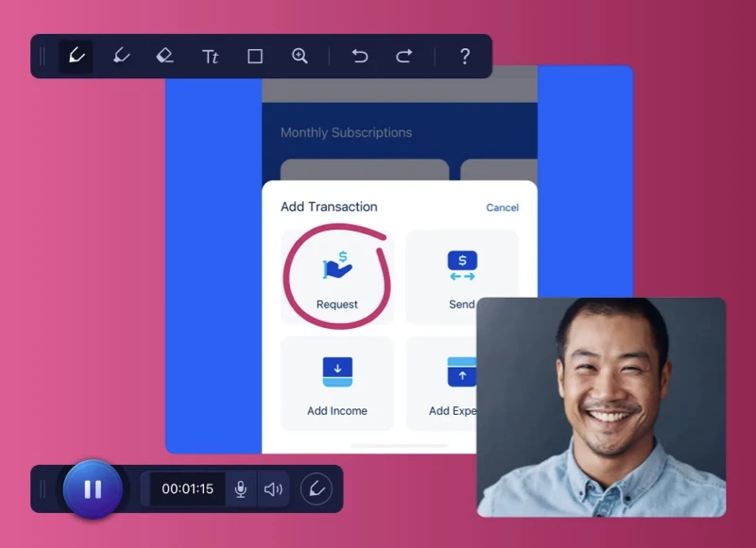This screenshot has height=548, width=756.
Task: Choose the Request transaction card
Action: click(337, 277)
